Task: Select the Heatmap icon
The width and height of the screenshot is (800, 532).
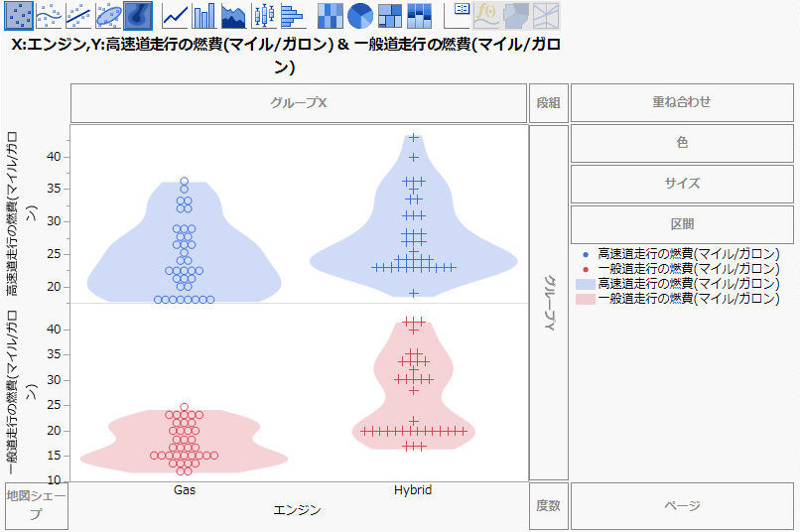Action: click(331, 15)
